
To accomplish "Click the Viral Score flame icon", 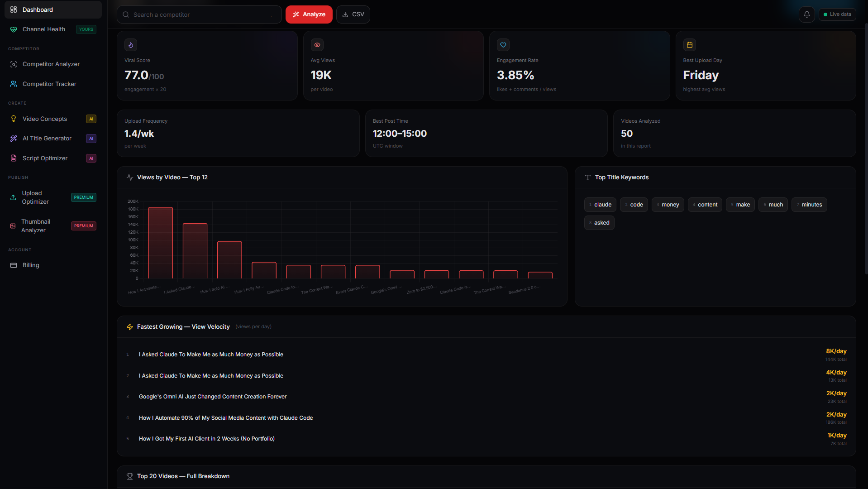I will pos(131,45).
